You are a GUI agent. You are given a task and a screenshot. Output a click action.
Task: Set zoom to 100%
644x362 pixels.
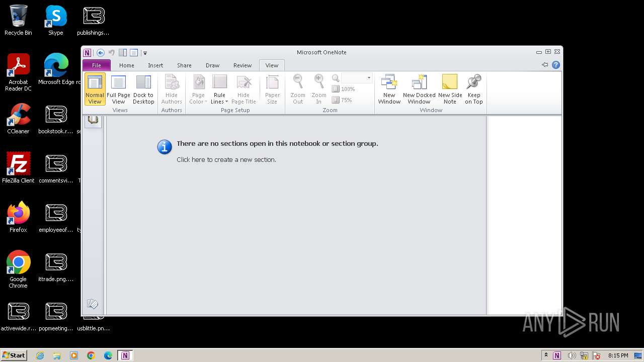click(x=344, y=89)
